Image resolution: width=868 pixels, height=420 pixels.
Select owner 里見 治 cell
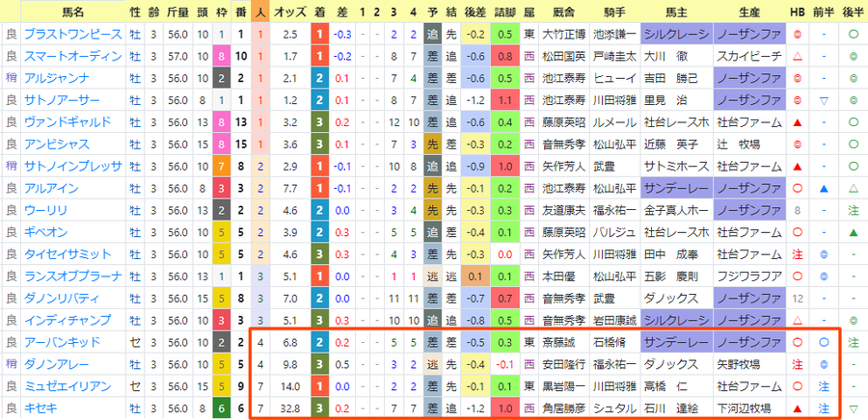pyautogui.click(x=676, y=100)
